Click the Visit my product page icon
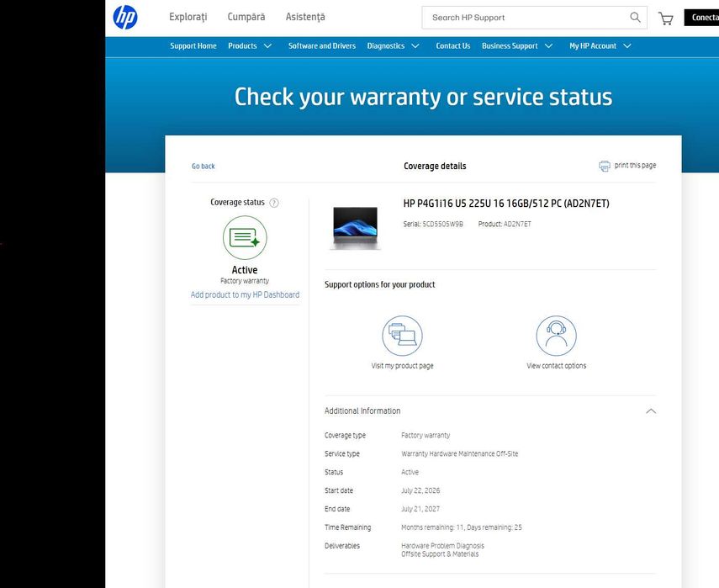This screenshot has height=588, width=719. click(402, 336)
